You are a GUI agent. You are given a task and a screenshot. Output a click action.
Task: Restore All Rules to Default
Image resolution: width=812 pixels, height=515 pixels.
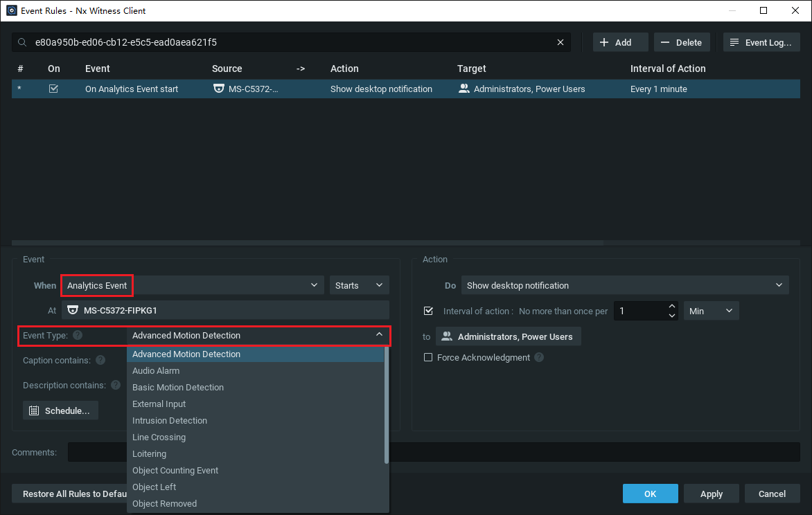point(69,494)
